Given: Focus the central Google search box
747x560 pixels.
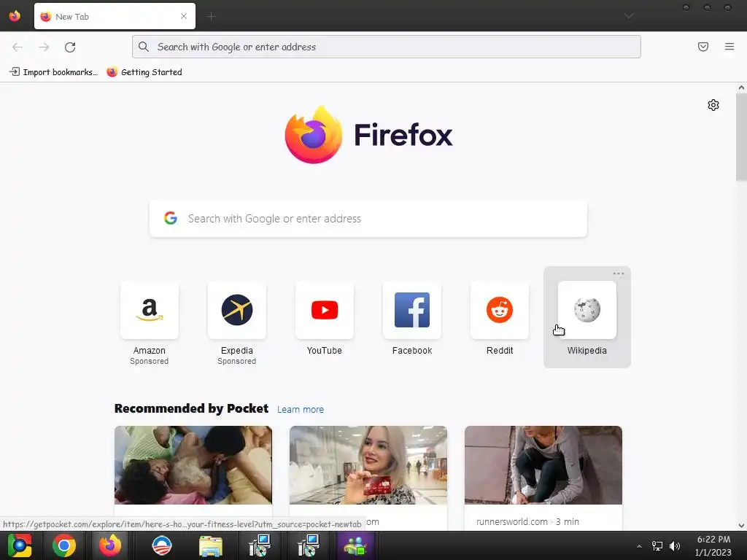Looking at the screenshot, I should pyautogui.click(x=368, y=219).
